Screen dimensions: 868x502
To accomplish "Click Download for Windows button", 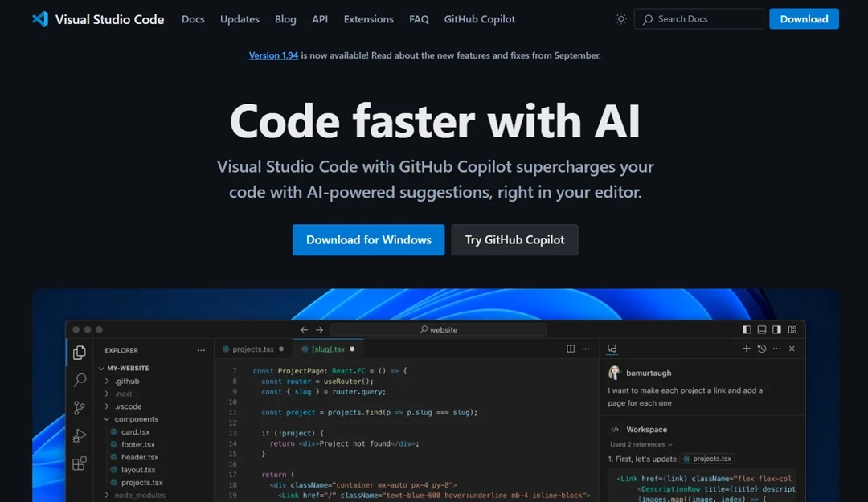I will (369, 239).
